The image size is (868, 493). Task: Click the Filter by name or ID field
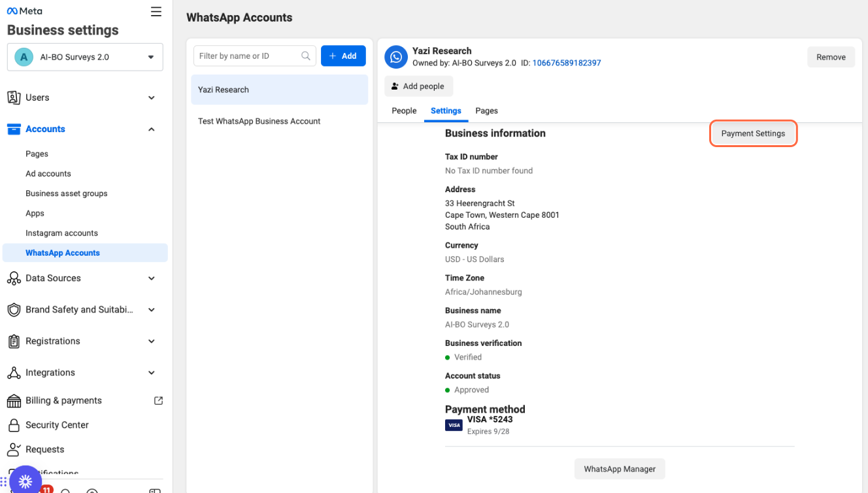248,56
